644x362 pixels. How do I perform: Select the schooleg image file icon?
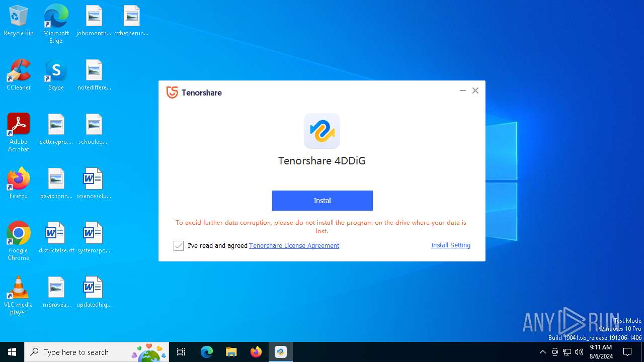[94, 130]
